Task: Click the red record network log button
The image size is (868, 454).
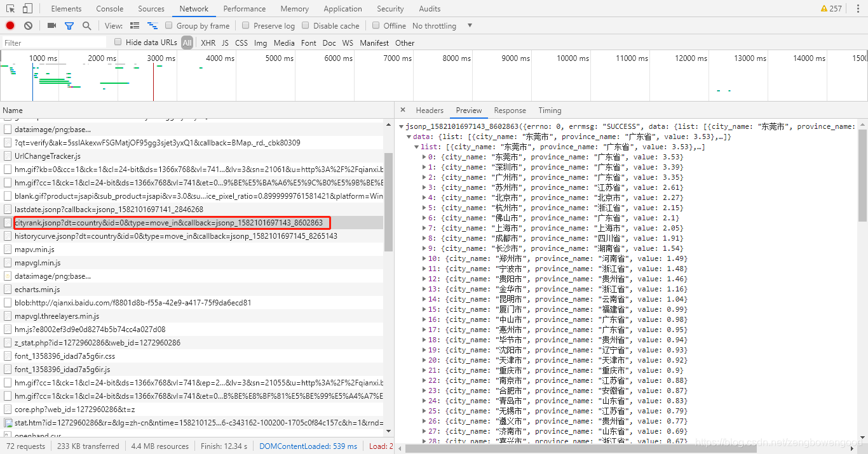Action: point(10,25)
